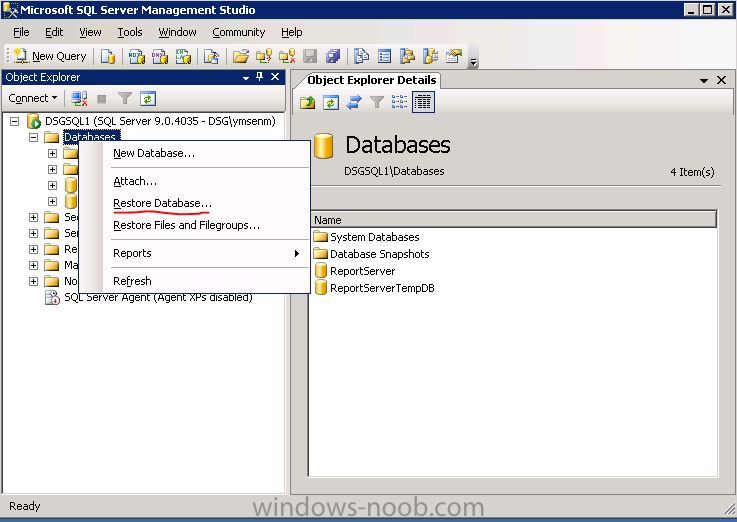Click the Disconnect icon in Object Explorer

point(79,99)
